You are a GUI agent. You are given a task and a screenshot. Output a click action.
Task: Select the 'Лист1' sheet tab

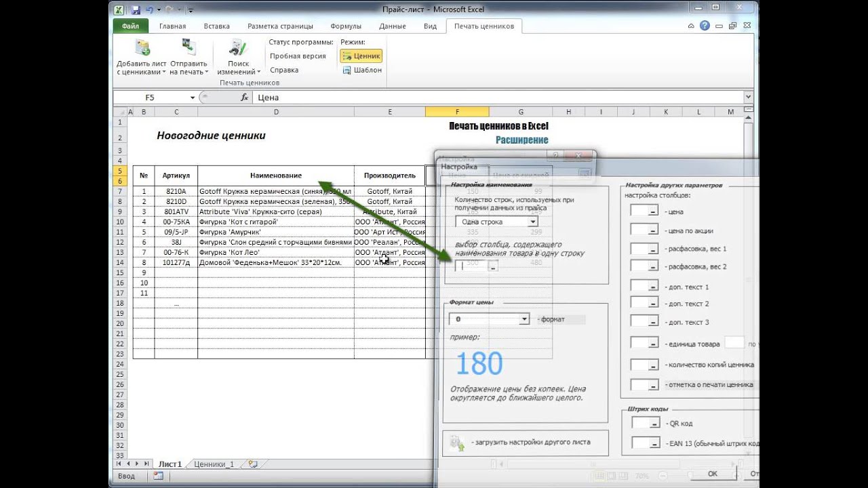tap(170, 464)
